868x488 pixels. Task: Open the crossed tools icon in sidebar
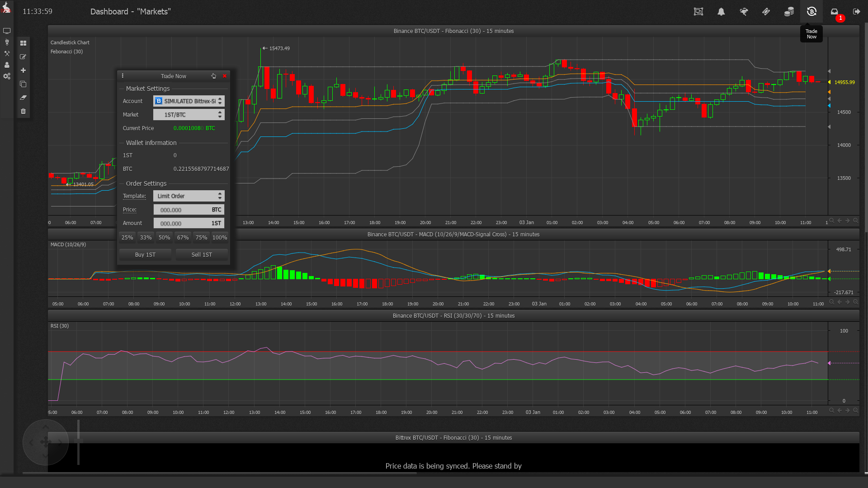[x=7, y=54]
